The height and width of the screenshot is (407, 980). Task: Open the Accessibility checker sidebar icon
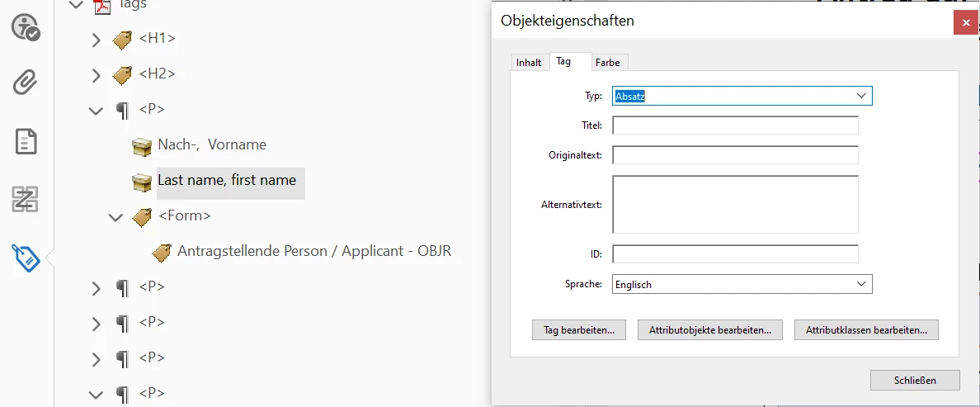pos(26,28)
